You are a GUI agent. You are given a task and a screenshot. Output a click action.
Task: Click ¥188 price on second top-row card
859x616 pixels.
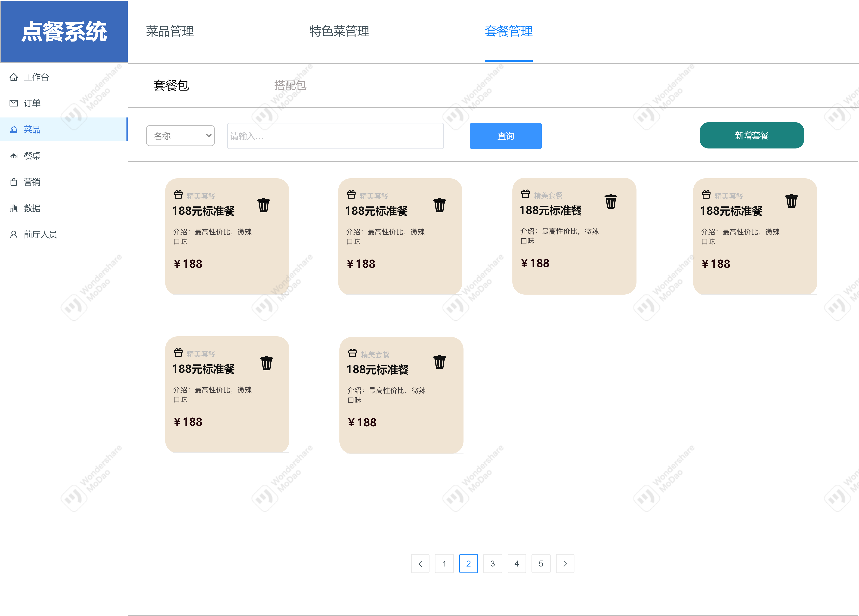(x=361, y=264)
